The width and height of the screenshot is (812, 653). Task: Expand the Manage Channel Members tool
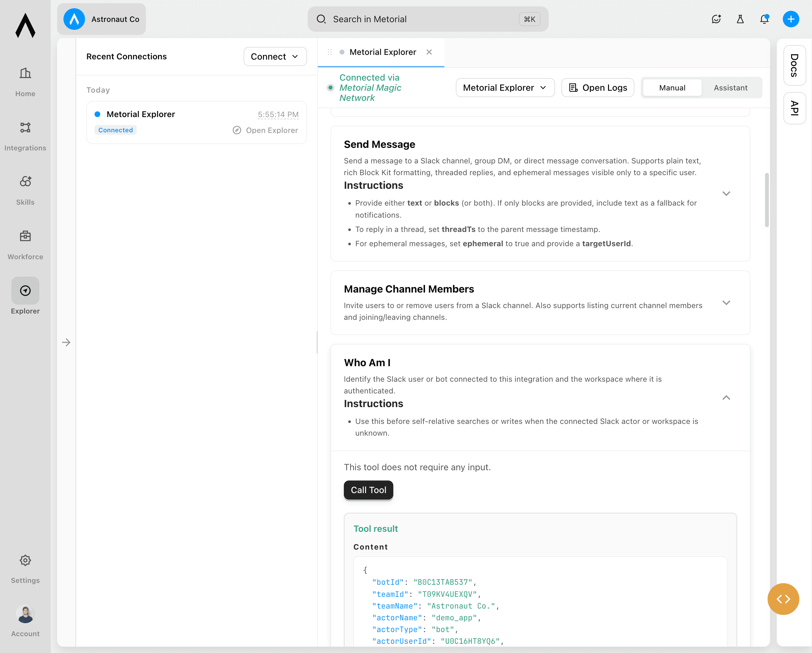pyautogui.click(x=726, y=303)
